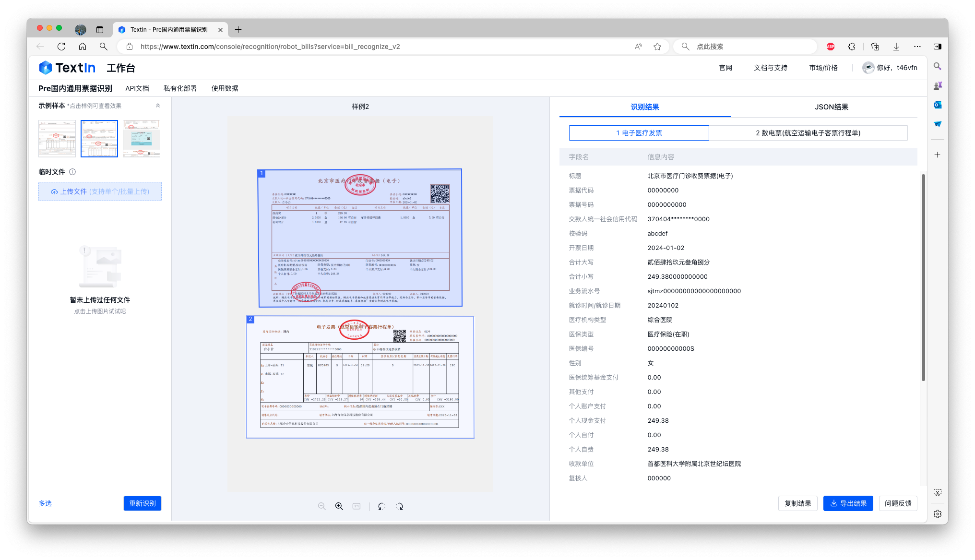Rotate image counterclockwise icon
975x560 pixels.
coord(381,506)
